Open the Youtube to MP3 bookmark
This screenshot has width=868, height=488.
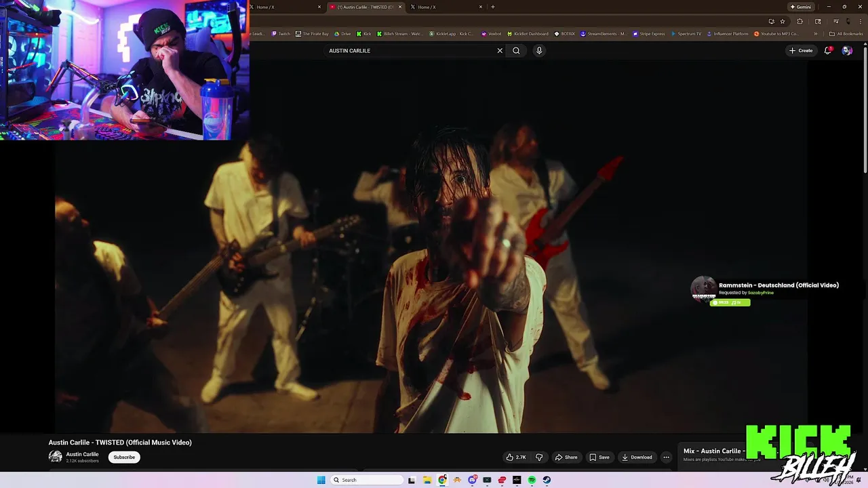(776, 34)
